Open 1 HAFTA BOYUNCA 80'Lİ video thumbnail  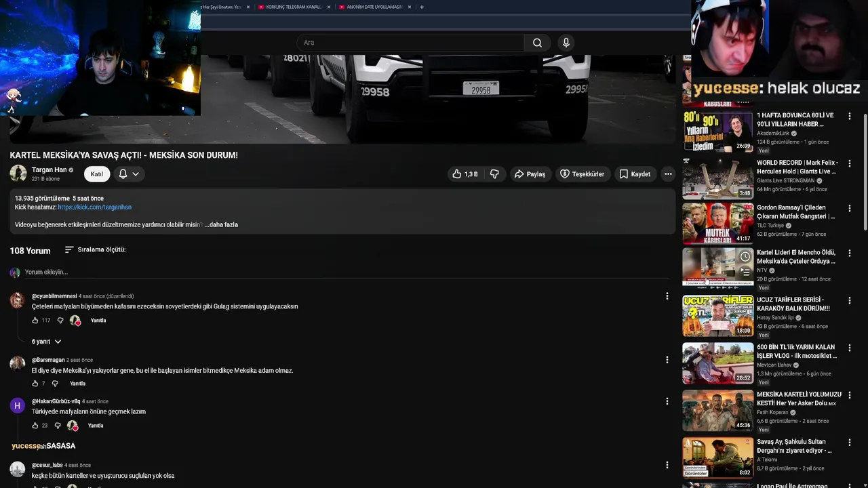coord(717,131)
